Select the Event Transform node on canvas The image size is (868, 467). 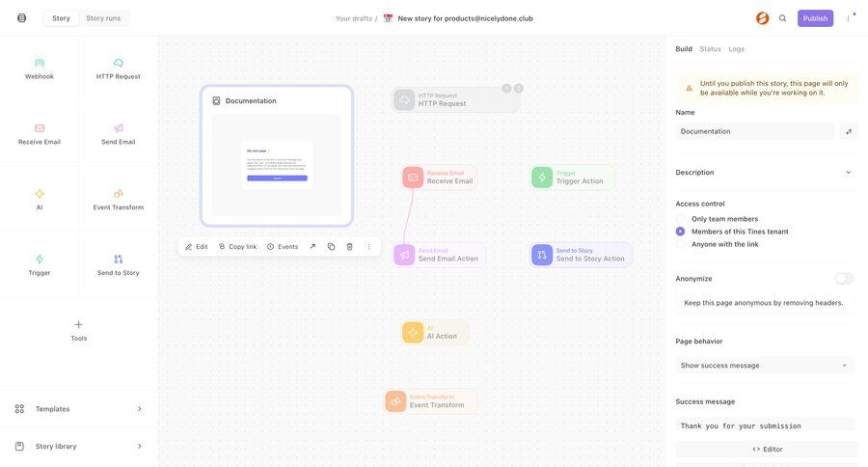click(431, 401)
